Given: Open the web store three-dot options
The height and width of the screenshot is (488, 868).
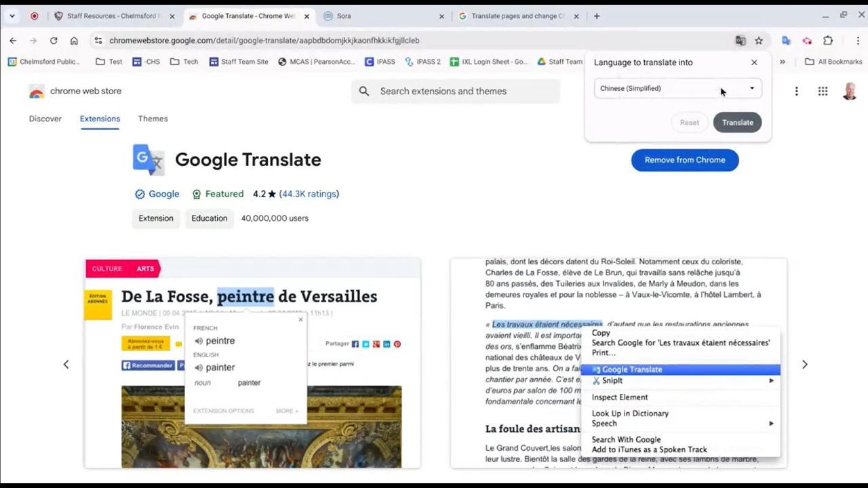Looking at the screenshot, I should (x=796, y=91).
